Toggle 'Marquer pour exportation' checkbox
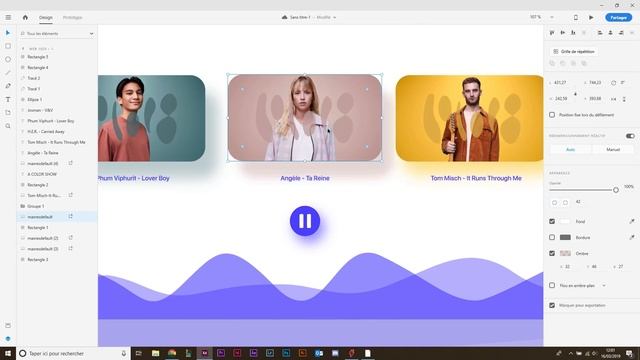Viewport: 640px width, 360px height. tap(552, 305)
